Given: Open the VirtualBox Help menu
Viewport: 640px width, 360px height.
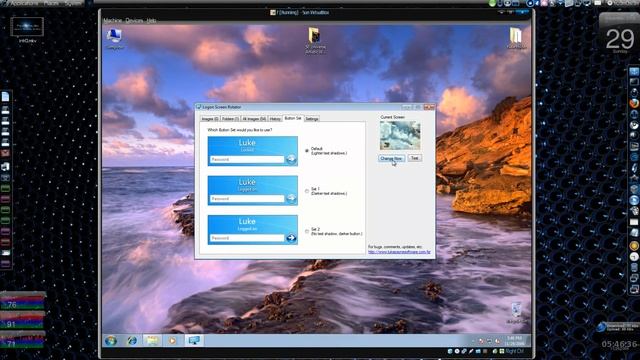Looking at the screenshot, I should tap(151, 20).
